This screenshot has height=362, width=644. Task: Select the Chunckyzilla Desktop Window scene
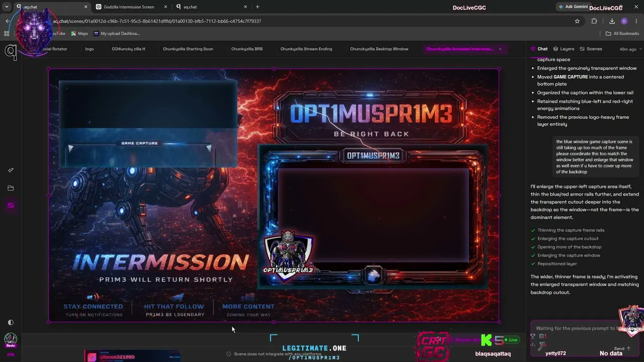(379, 49)
